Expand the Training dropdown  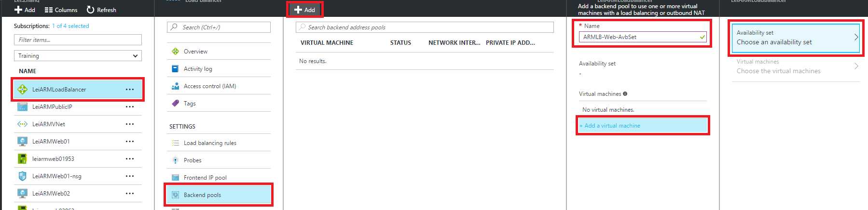click(78, 56)
